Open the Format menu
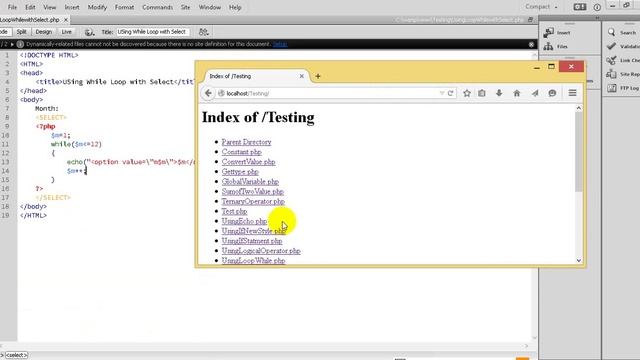Image resolution: width=640 pixels, height=360 pixels. 124,7
